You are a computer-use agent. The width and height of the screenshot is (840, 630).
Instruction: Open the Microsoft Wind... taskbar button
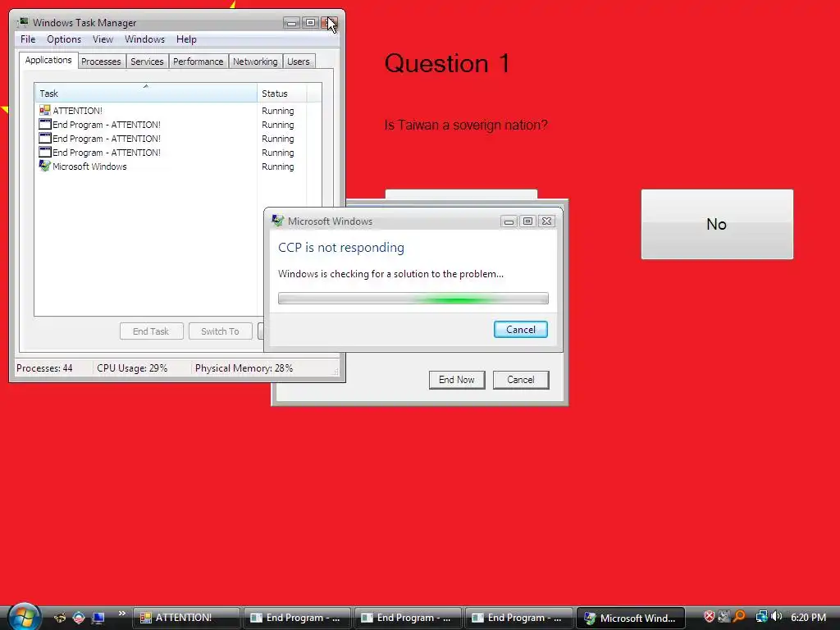tap(631, 618)
